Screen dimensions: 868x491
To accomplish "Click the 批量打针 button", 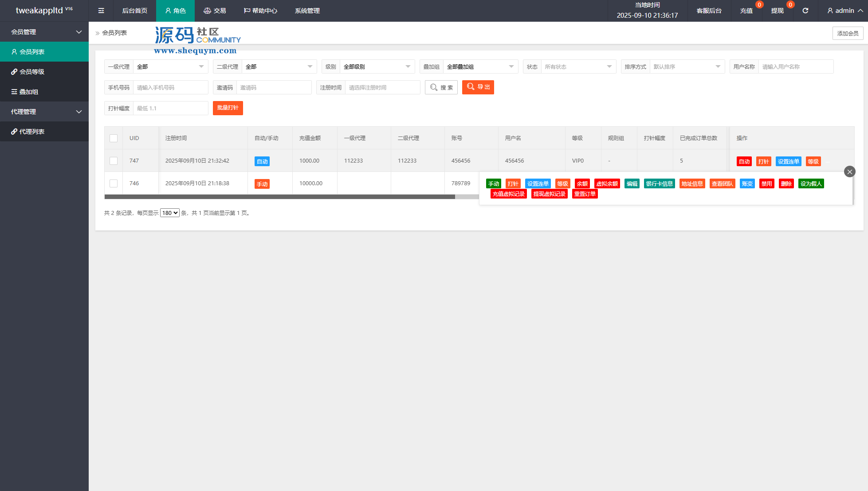I will click(x=228, y=108).
